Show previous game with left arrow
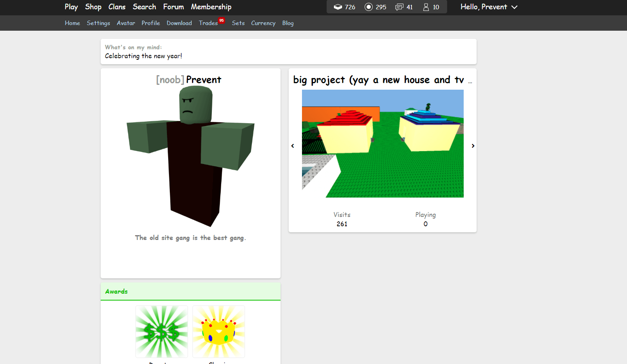The height and width of the screenshot is (364, 627). [293, 146]
